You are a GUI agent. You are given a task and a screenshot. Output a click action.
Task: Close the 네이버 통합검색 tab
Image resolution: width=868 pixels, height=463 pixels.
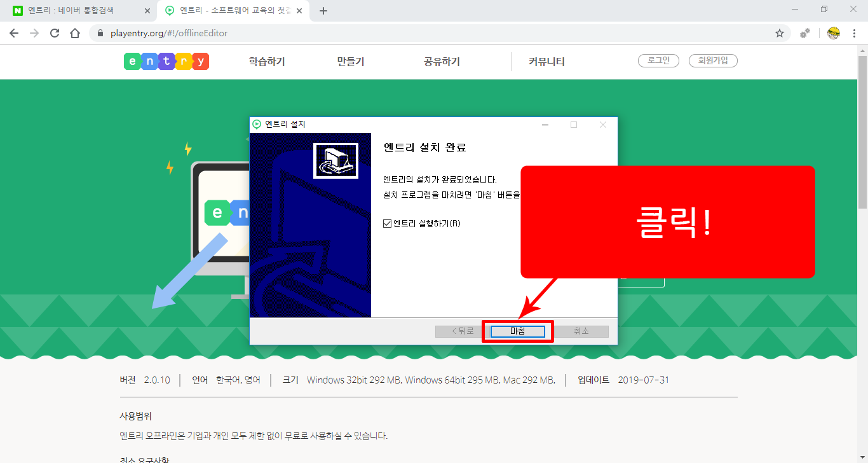[x=147, y=10]
